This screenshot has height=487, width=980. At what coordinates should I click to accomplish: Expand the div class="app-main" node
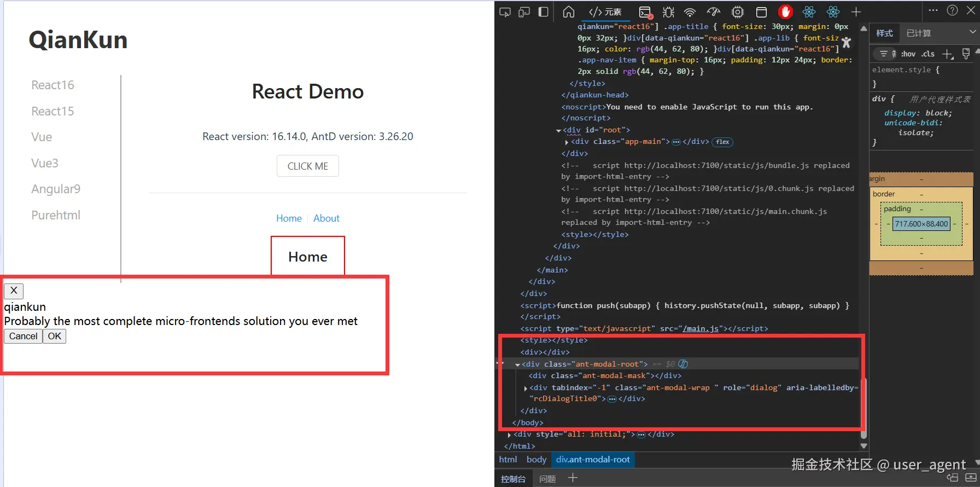(567, 142)
